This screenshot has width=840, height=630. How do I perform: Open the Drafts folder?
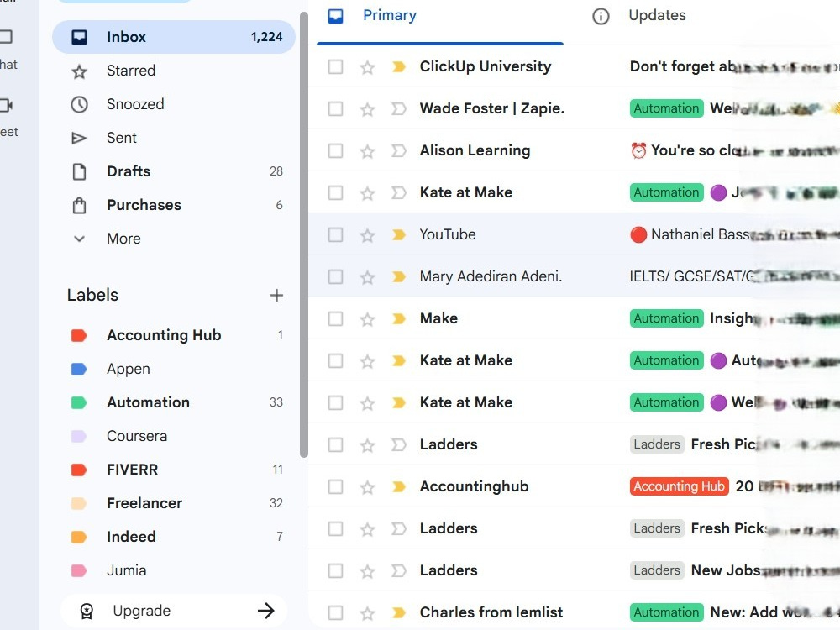174,171
